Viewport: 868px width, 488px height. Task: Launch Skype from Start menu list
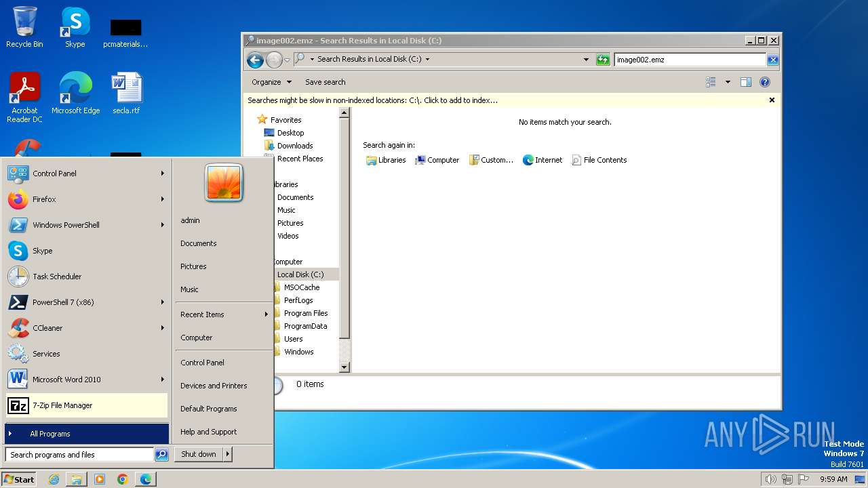86,251
